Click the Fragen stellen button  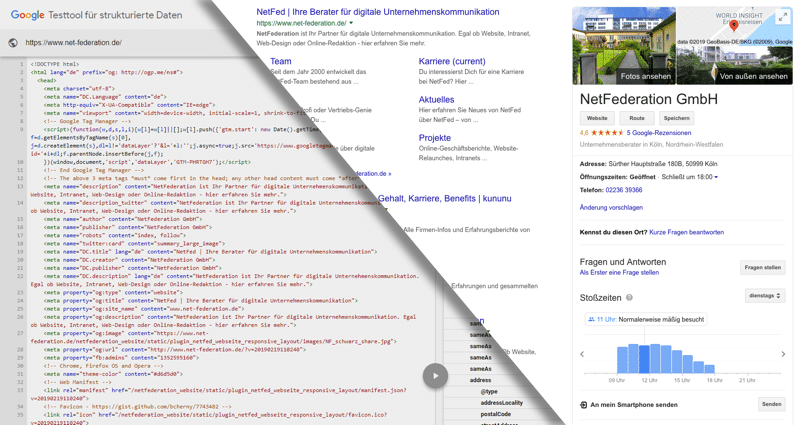pyautogui.click(x=762, y=267)
